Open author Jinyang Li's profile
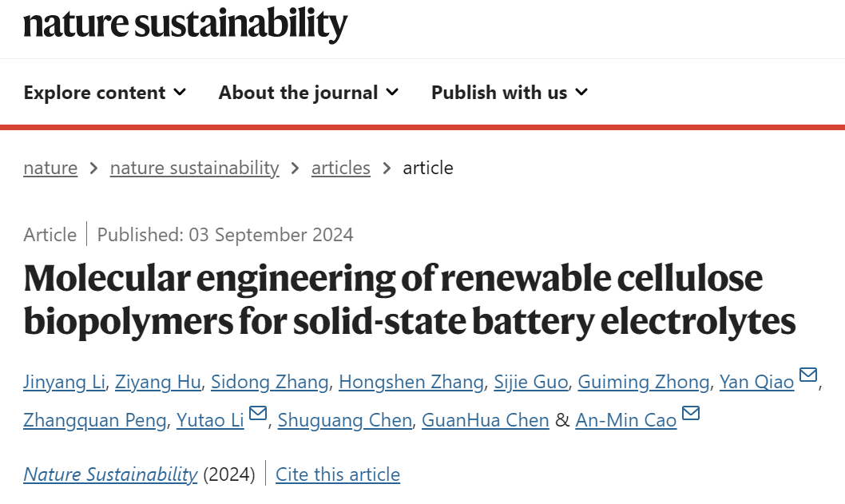 (x=64, y=382)
